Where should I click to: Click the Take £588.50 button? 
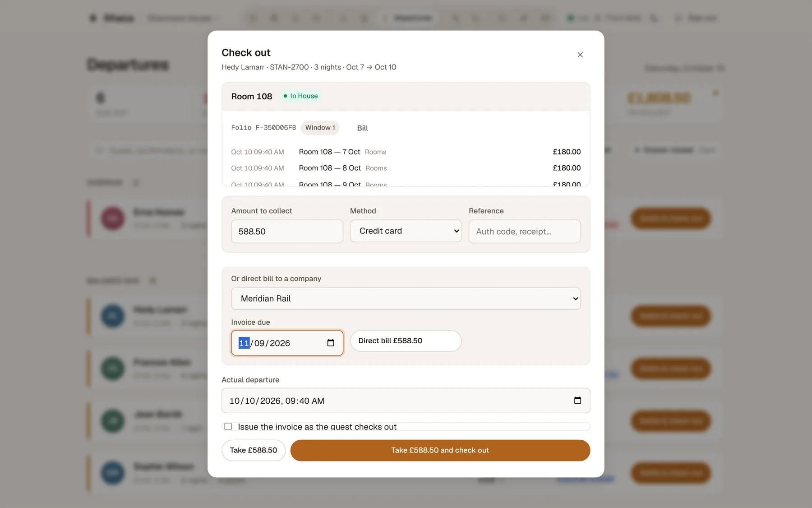[x=254, y=450]
